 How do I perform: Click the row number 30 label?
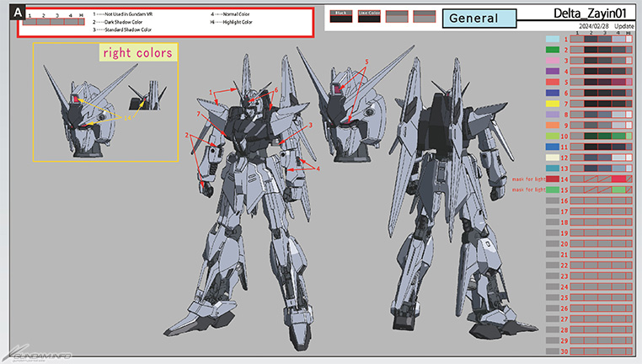click(x=566, y=351)
